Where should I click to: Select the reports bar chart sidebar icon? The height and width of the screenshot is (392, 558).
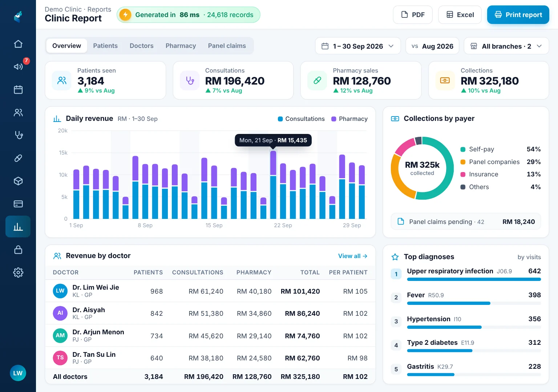[18, 226]
